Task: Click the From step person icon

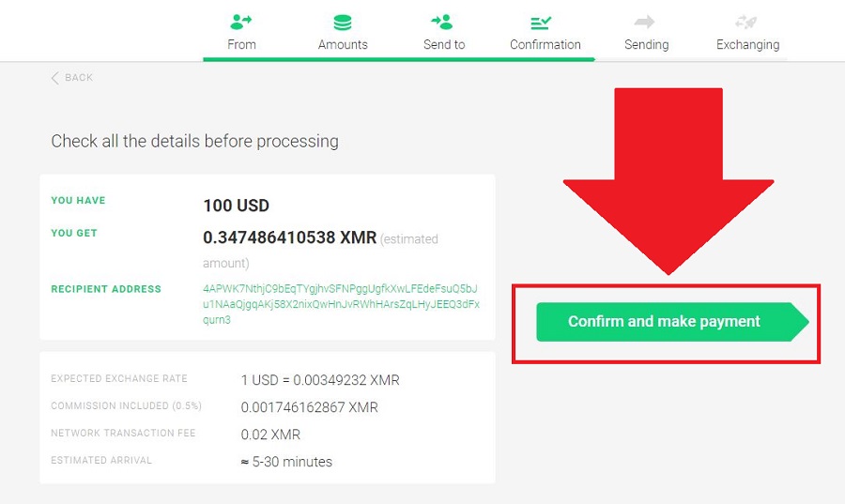Action: pyautogui.click(x=241, y=22)
